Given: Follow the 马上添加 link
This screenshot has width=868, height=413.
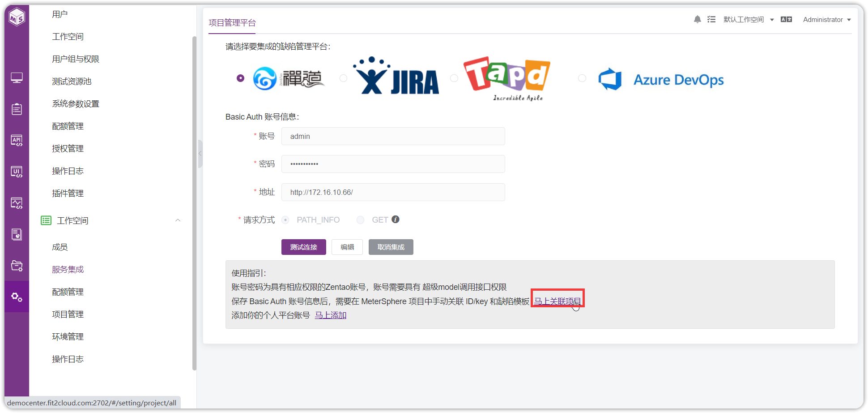Looking at the screenshot, I should coord(331,315).
